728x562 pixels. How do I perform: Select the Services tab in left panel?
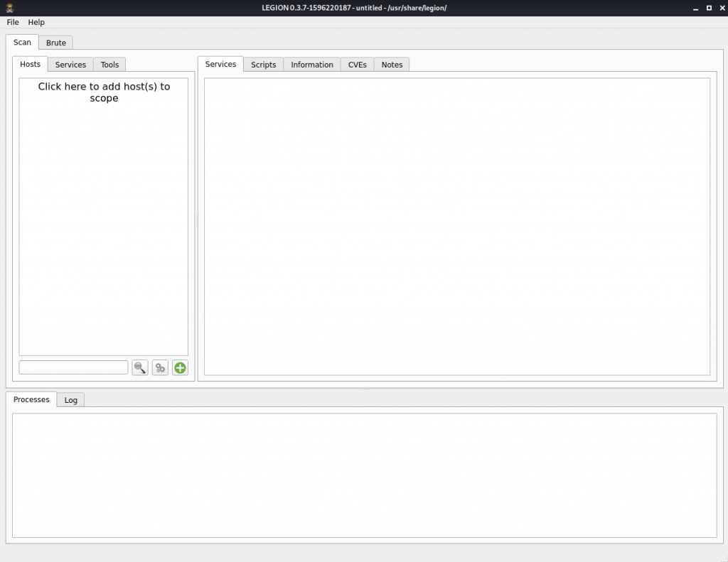[70, 65]
